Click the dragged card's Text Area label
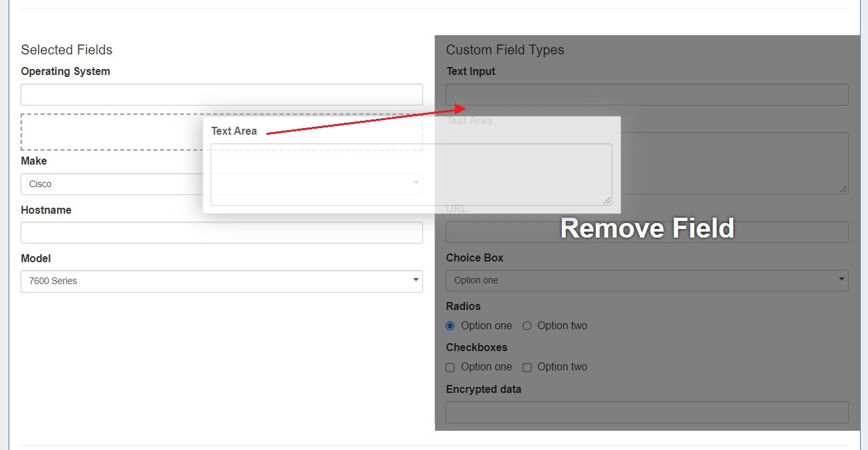This screenshot has height=450, width=868. [234, 131]
